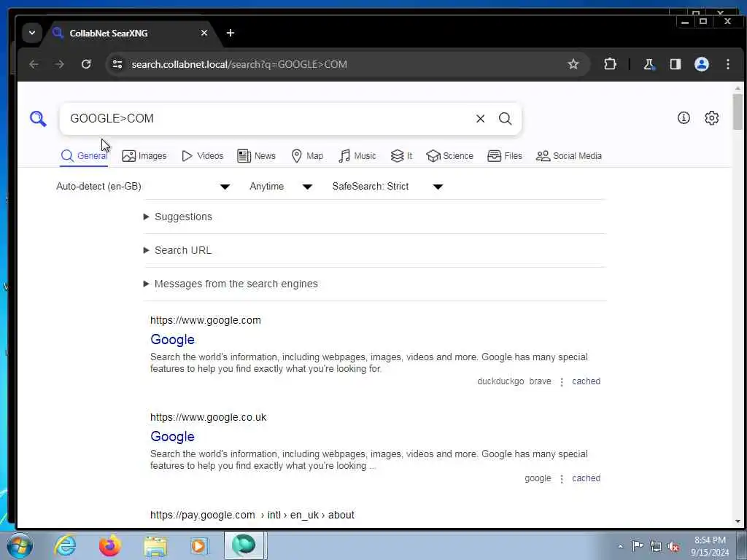This screenshot has width=747, height=560.
Task: Click the muted volume tray icon
Action: coord(673,547)
